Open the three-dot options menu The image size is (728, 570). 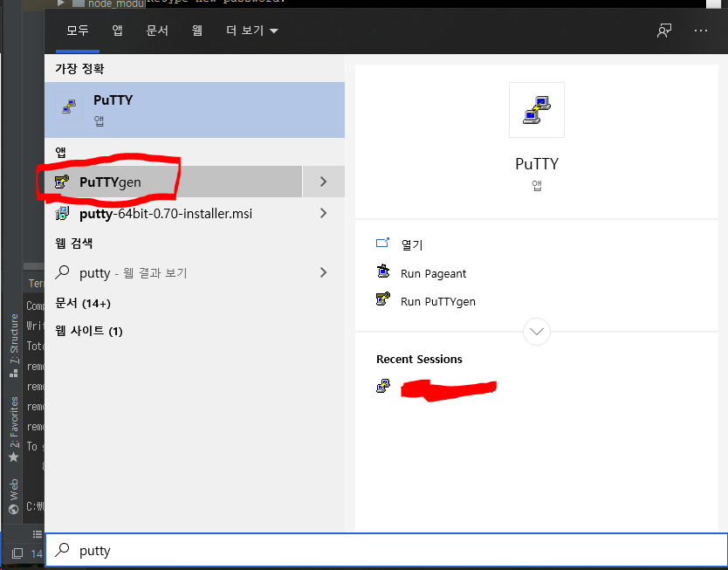pyautogui.click(x=701, y=31)
